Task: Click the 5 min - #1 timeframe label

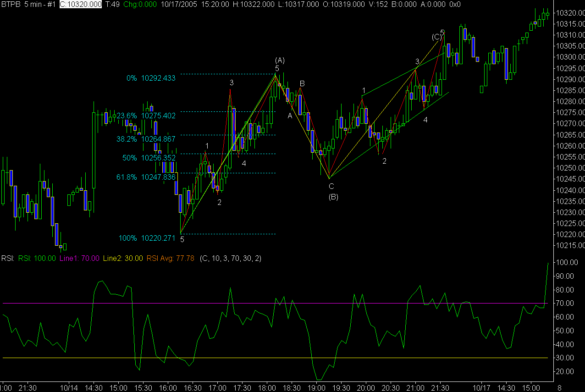Action: [40, 4]
